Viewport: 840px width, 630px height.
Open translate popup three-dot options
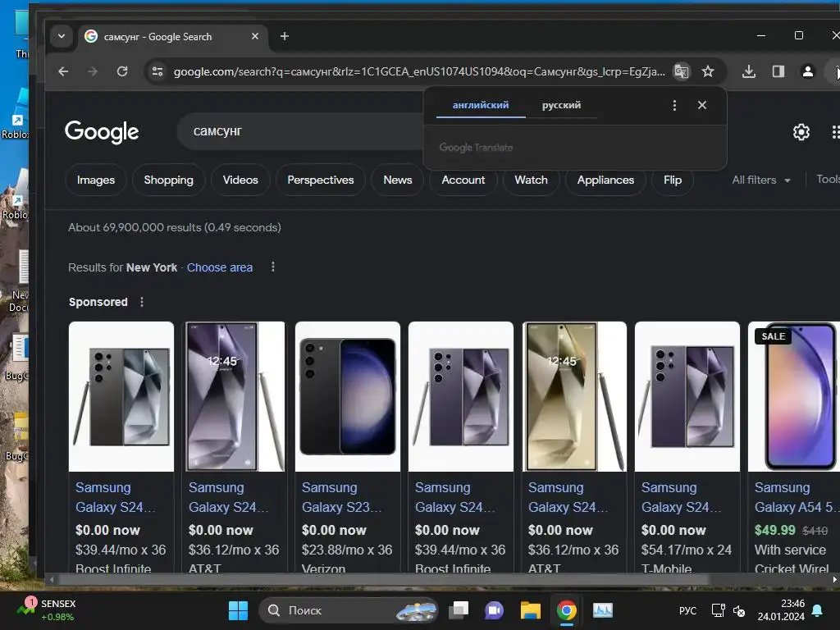tap(674, 105)
